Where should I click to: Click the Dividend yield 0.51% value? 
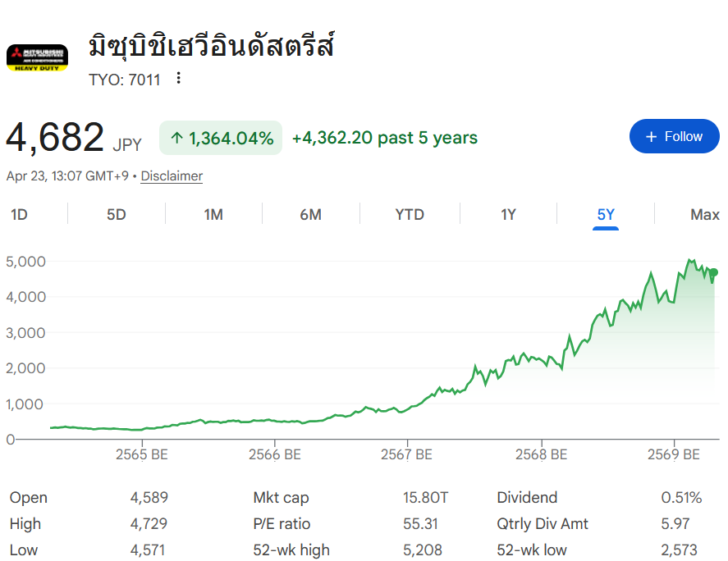681,497
